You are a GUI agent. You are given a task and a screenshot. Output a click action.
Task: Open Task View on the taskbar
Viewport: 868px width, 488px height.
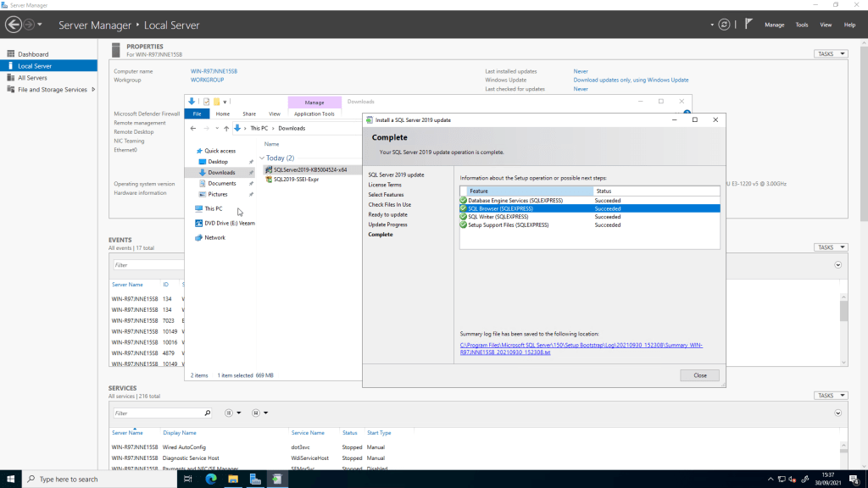point(188,479)
